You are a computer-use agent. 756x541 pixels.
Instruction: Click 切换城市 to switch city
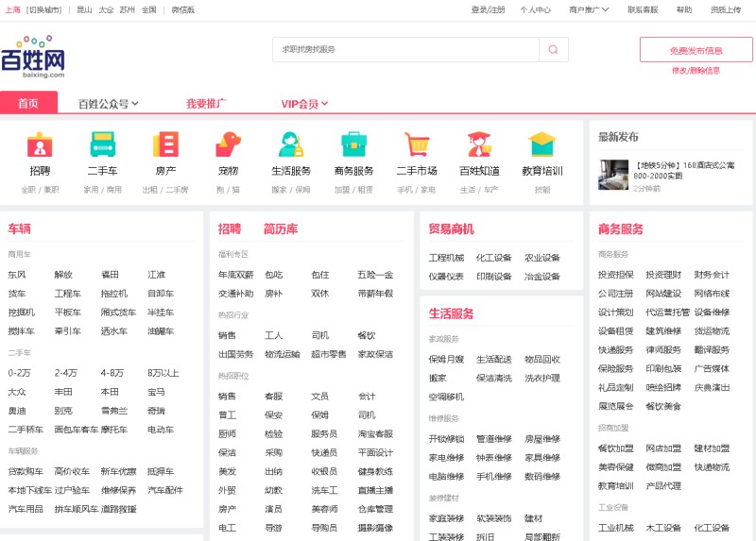pos(43,9)
